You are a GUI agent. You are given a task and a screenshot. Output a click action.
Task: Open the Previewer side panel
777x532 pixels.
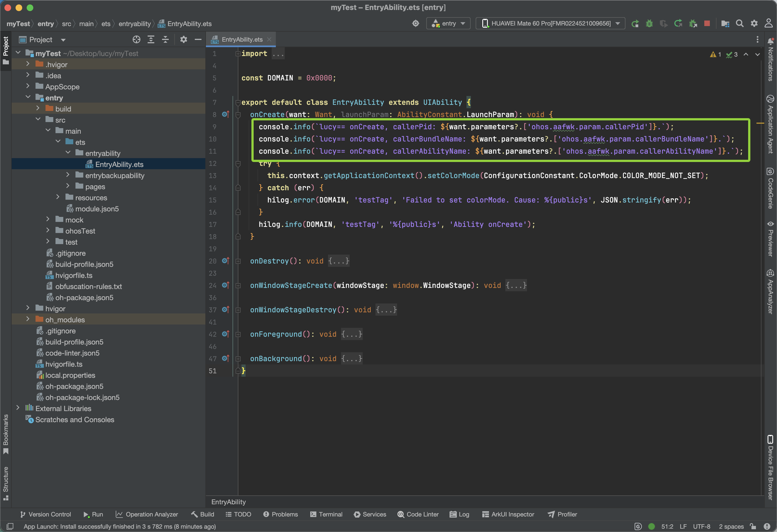click(770, 239)
